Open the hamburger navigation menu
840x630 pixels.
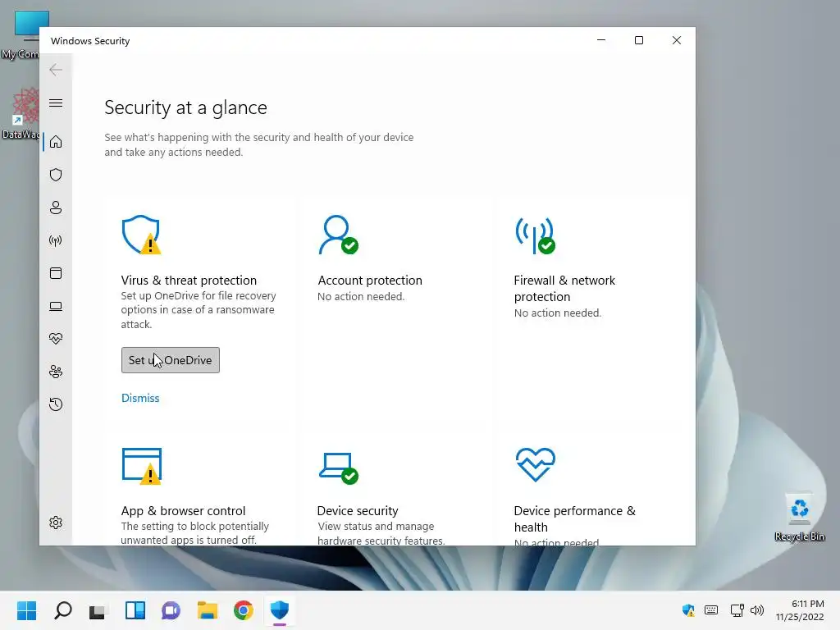point(56,103)
